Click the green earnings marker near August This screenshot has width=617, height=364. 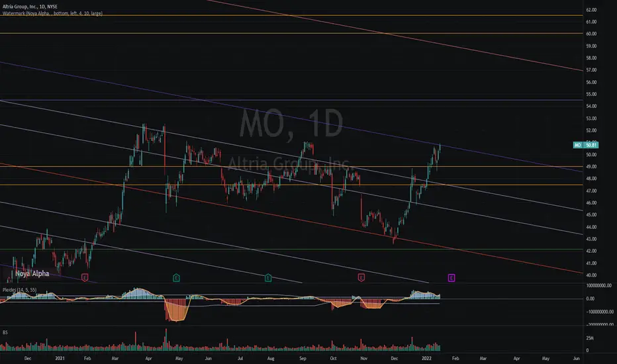(x=268, y=278)
